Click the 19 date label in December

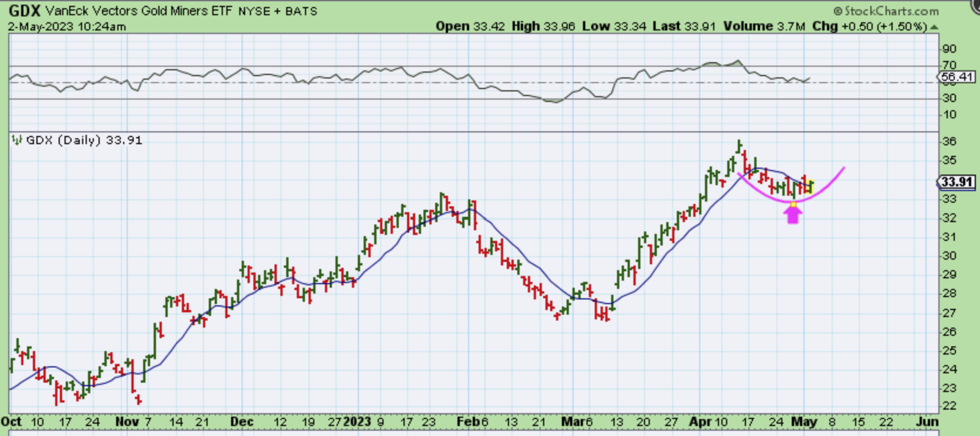(x=308, y=422)
